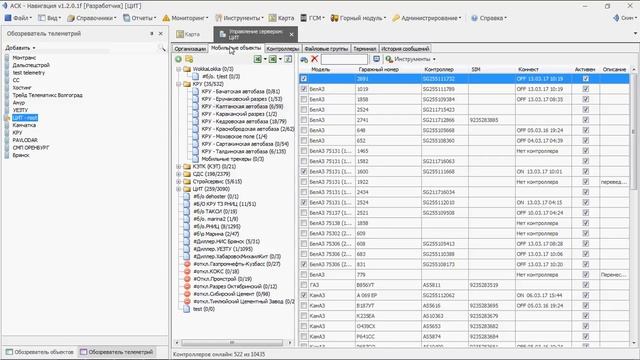Sort by the Гаражный номер column header

coord(388,69)
